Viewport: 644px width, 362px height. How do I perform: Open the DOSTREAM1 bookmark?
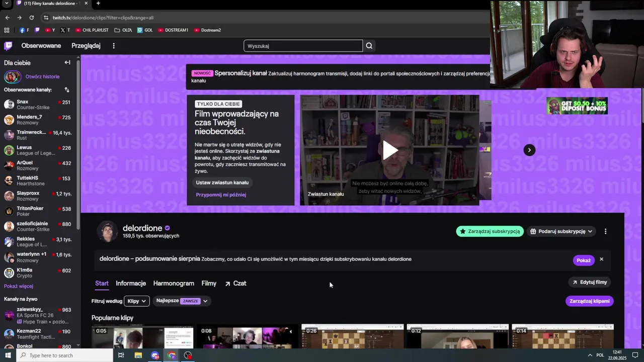(x=173, y=30)
